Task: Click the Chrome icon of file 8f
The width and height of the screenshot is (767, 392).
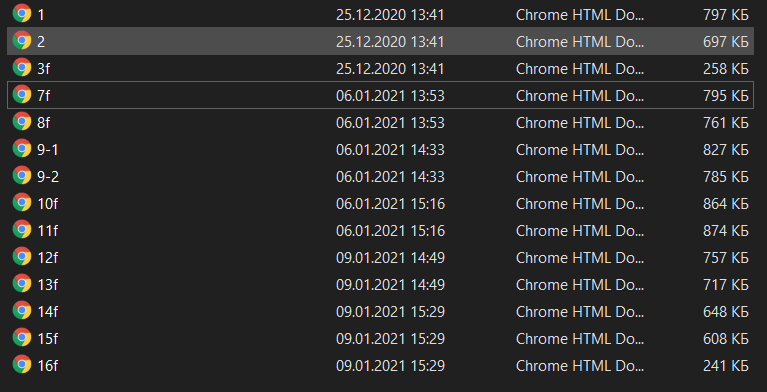Action: point(22,121)
